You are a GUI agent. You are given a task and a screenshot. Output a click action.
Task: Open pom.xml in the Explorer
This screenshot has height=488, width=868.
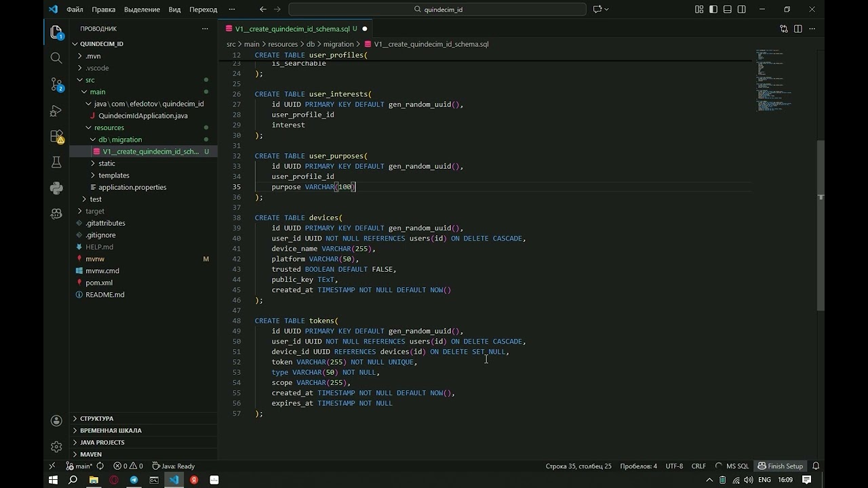[99, 283]
